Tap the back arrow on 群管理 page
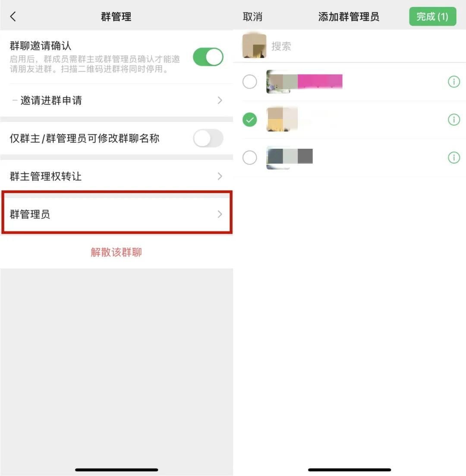Viewport: 466px width, 476px height. 13,16
